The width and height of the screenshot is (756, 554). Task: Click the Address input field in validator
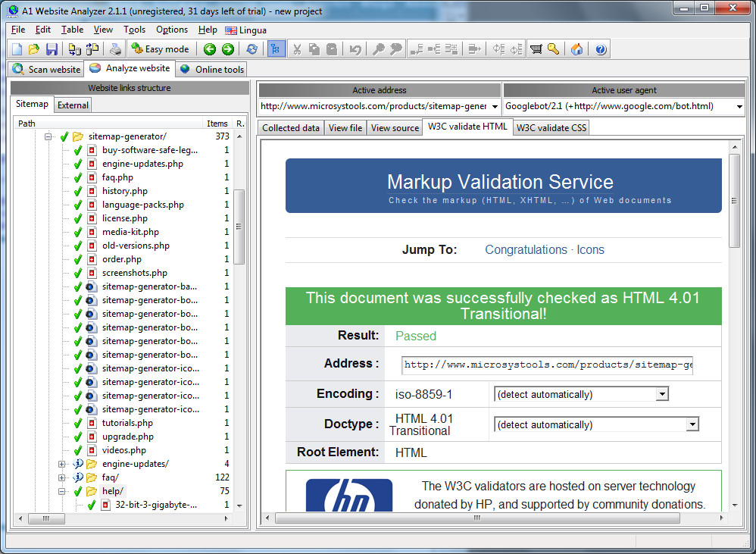point(547,365)
